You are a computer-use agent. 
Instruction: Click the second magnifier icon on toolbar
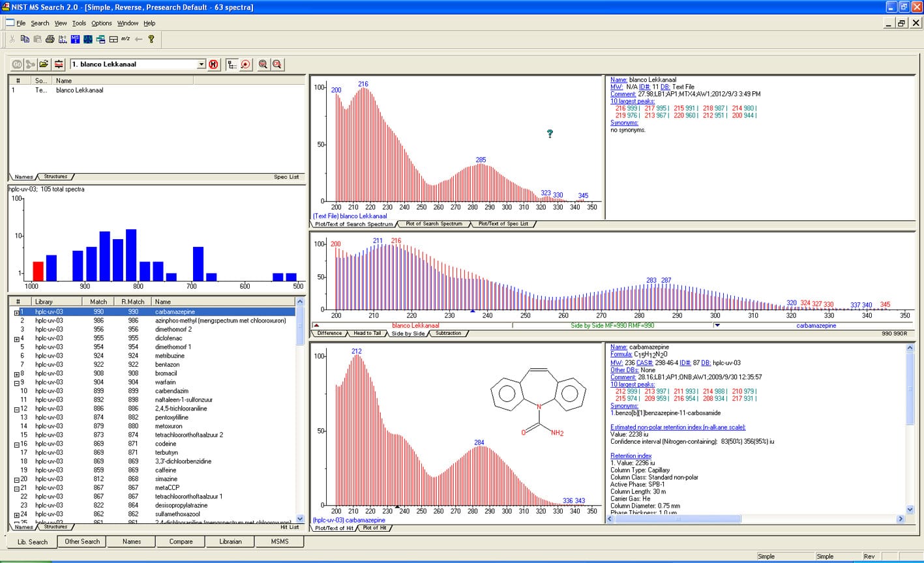(x=277, y=64)
